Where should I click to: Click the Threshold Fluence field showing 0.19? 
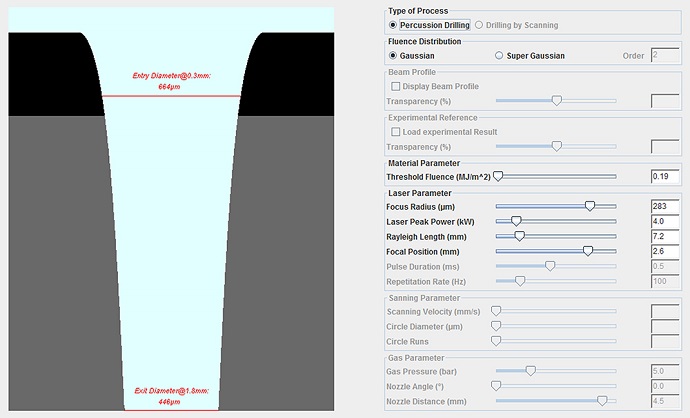click(665, 176)
